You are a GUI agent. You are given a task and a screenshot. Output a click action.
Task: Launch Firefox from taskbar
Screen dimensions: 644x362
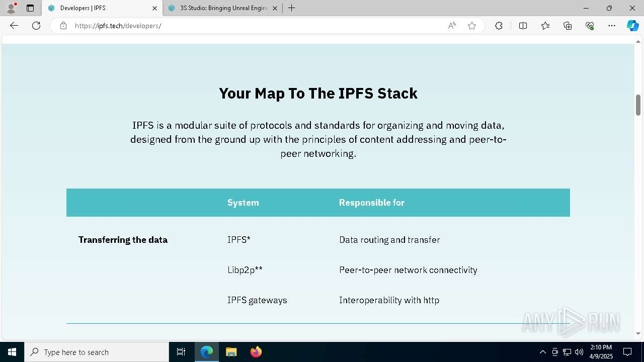point(256,352)
